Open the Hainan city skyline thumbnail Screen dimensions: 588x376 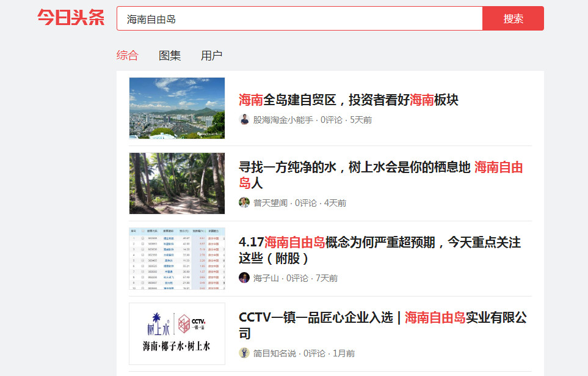tap(177, 108)
